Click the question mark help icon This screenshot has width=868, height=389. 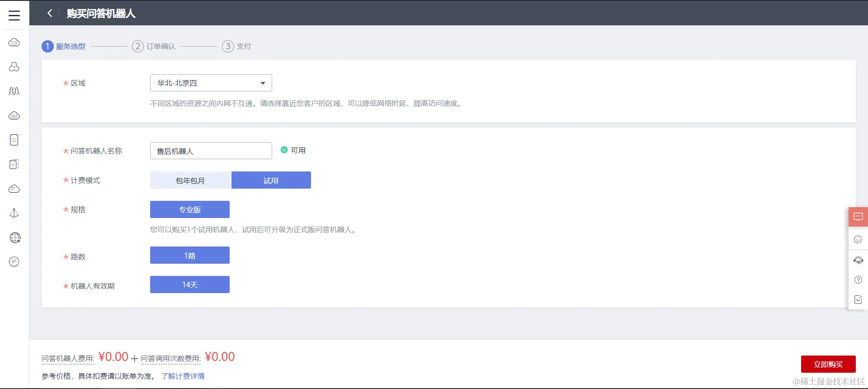(x=858, y=280)
